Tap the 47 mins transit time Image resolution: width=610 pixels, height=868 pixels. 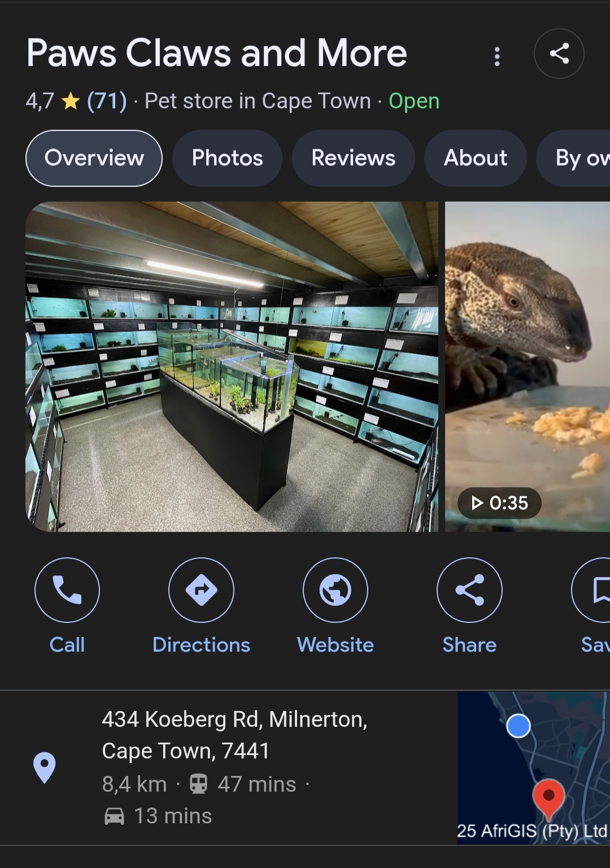pos(257,784)
